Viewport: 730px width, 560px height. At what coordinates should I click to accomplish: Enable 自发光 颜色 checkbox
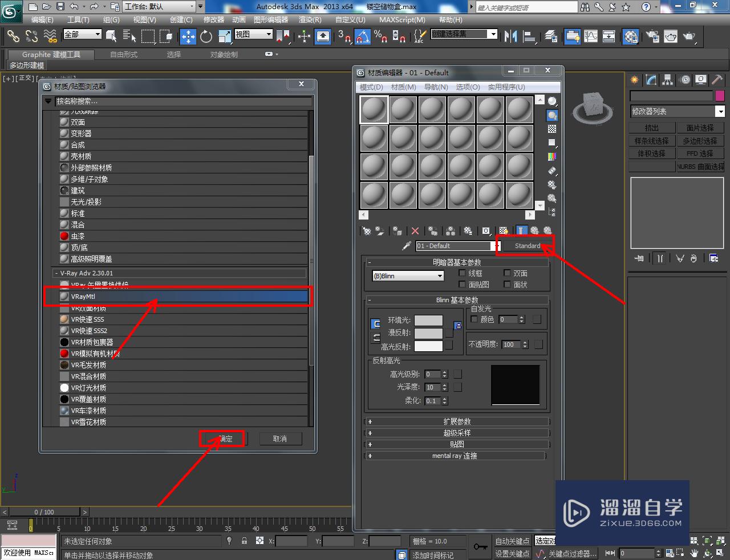click(474, 319)
